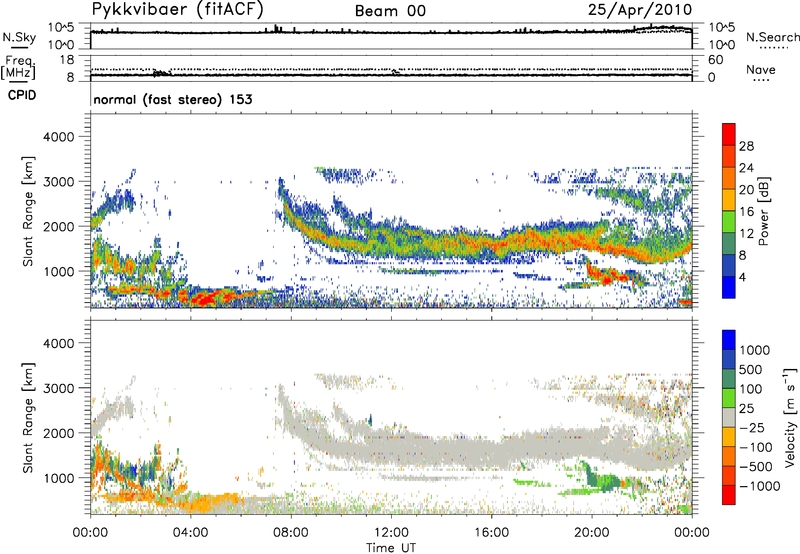Click the '4' Power colorbar value
This screenshot has height=554, width=800.
pos(743,277)
